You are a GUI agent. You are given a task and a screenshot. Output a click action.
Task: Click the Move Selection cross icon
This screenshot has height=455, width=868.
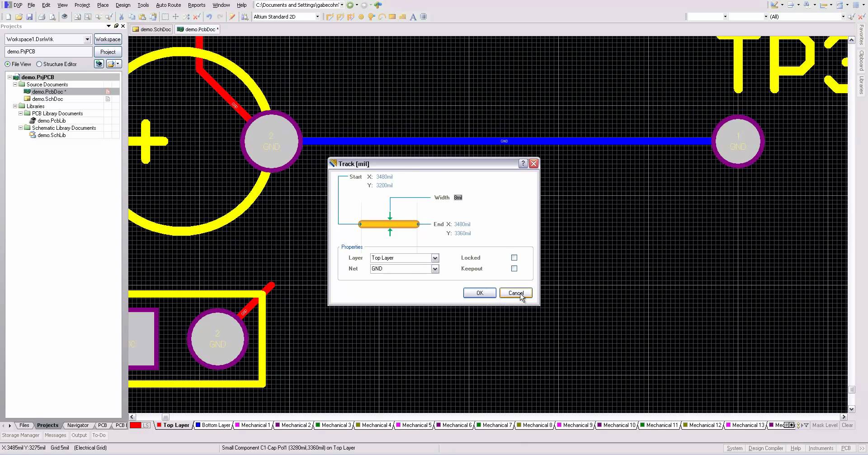click(x=175, y=17)
